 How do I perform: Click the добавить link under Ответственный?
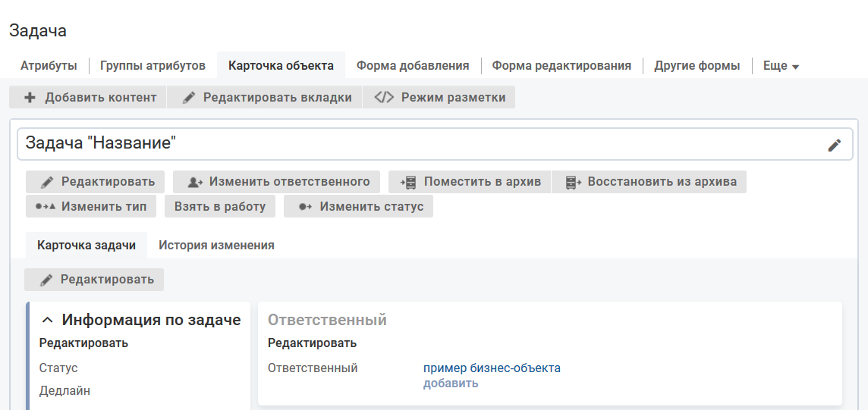tap(451, 383)
